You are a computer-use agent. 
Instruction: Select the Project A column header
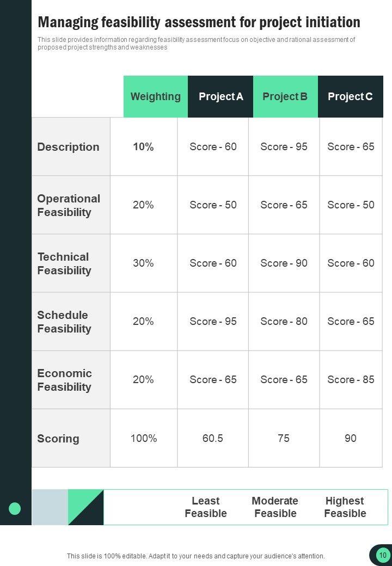click(x=220, y=97)
